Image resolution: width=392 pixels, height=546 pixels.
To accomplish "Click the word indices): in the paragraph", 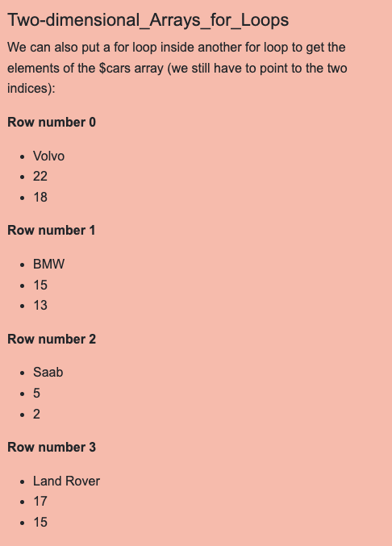I will coord(31,89).
